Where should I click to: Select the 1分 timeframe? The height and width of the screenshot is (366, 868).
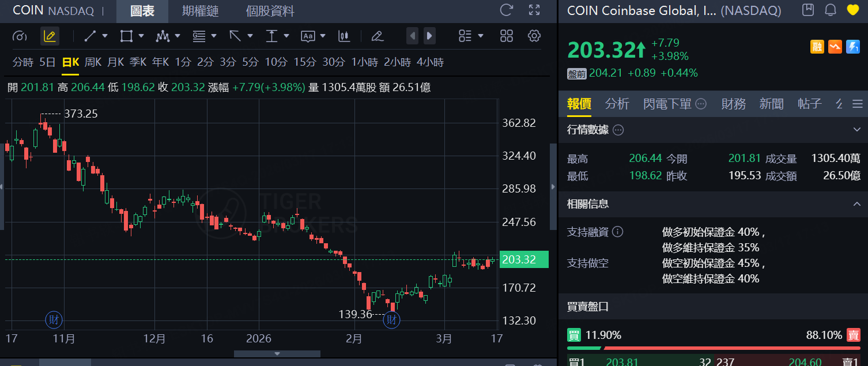[183, 62]
